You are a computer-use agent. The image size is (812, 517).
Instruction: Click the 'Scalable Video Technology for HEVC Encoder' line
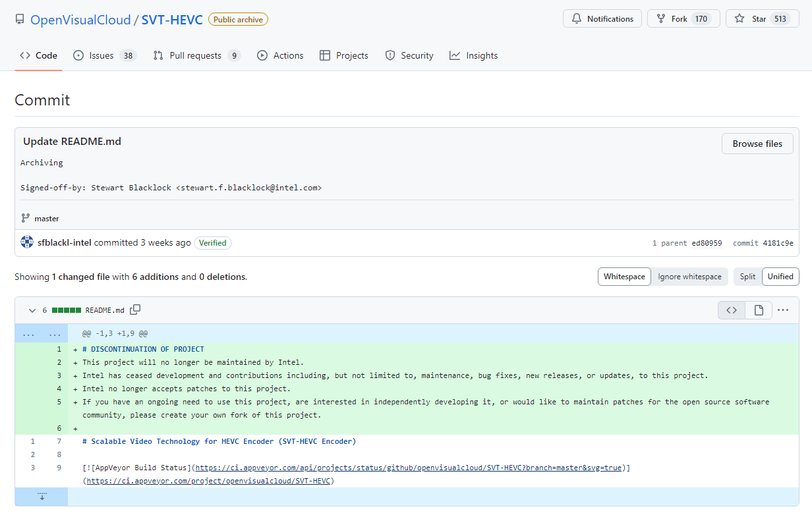point(219,441)
